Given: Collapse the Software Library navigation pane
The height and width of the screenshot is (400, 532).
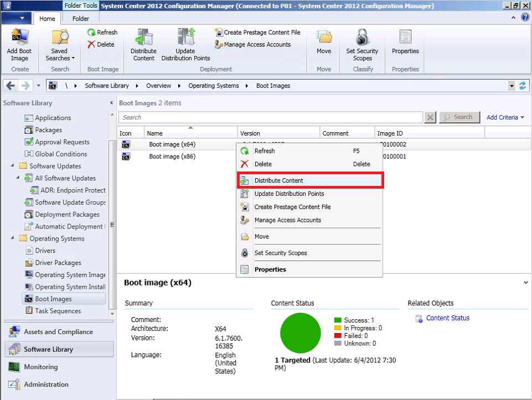Looking at the screenshot, I should click(111, 103).
